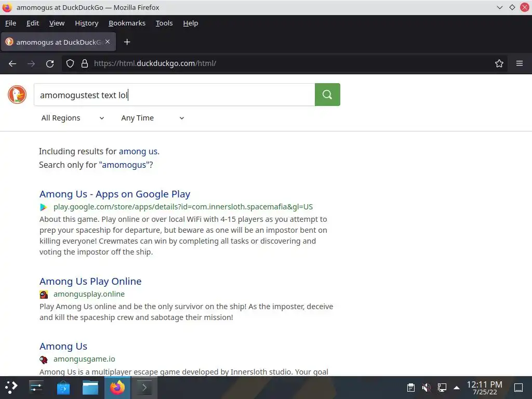Image resolution: width=532 pixels, height=399 pixels.
Task: Click the address bar URL
Action: point(155,63)
